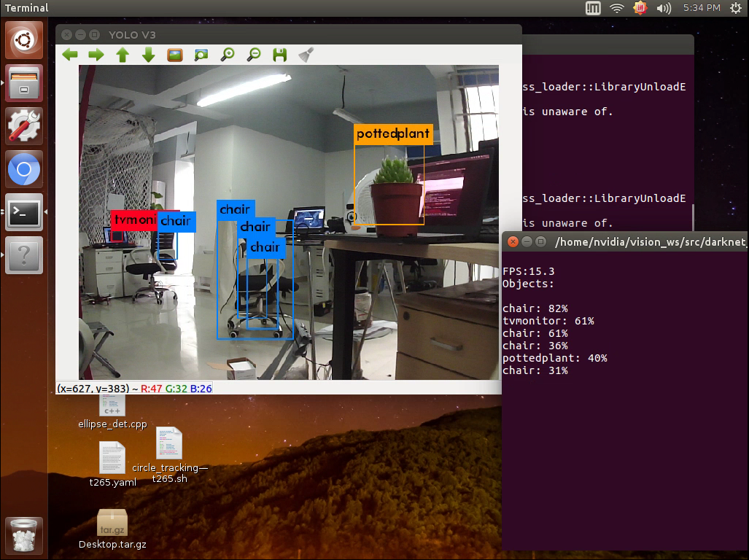Open the system power gear menu
Viewport: 749px width, 560px height.
pyautogui.click(x=736, y=7)
